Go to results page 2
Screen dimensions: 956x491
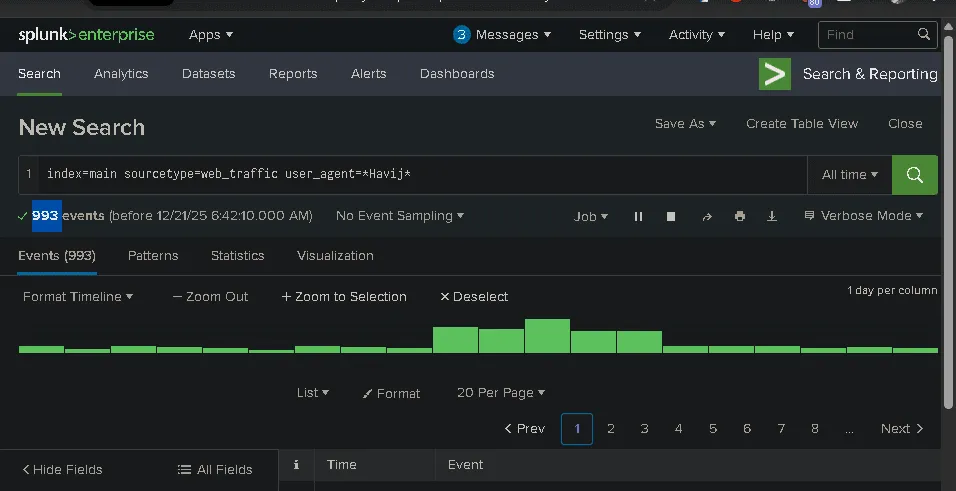pyautogui.click(x=611, y=429)
